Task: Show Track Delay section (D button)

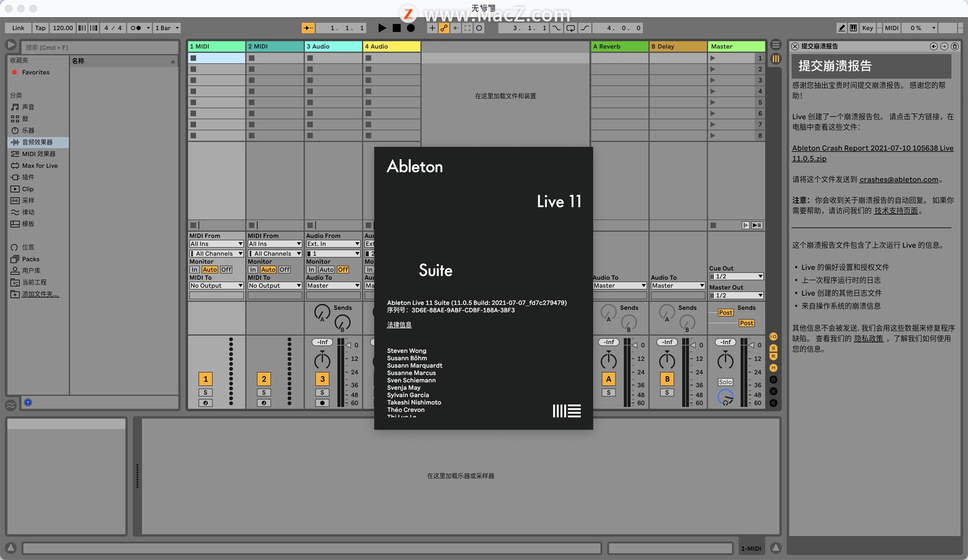Action: [773, 380]
